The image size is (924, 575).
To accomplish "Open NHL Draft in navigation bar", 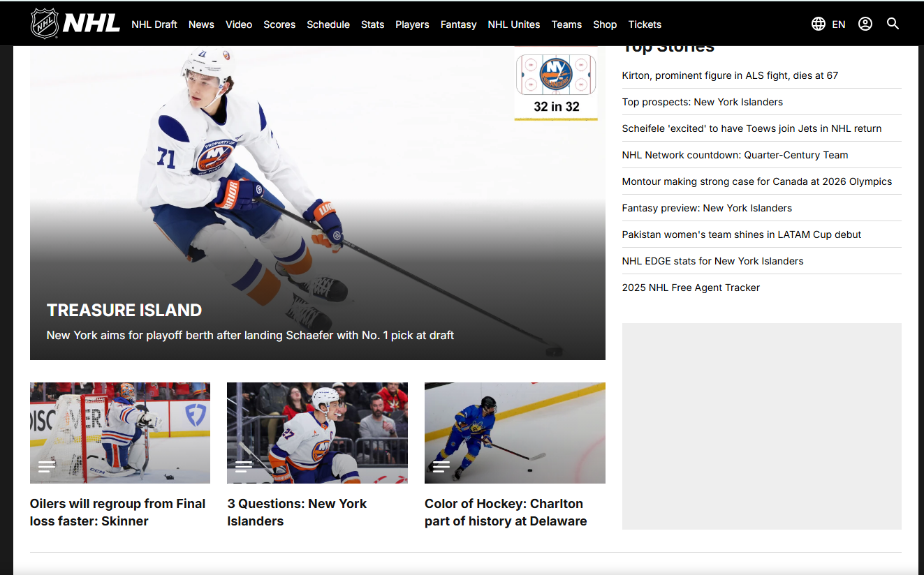I will pos(154,24).
